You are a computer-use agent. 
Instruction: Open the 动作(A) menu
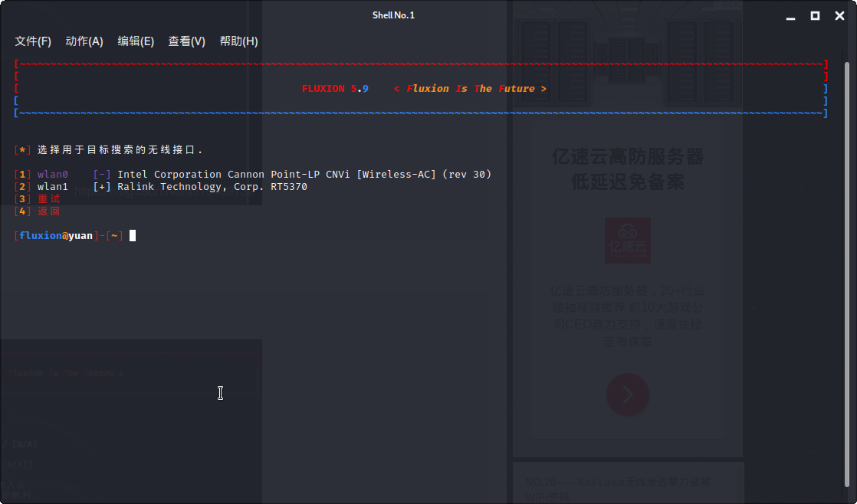(x=84, y=41)
